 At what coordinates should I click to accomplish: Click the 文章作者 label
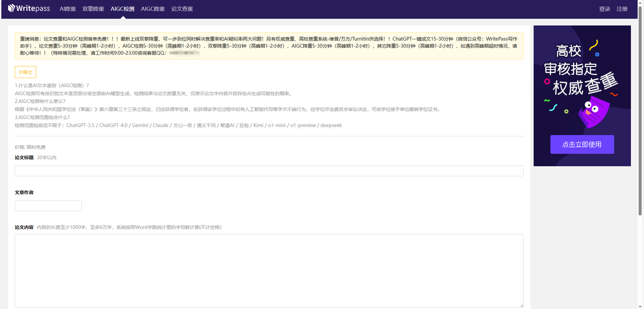24,192
